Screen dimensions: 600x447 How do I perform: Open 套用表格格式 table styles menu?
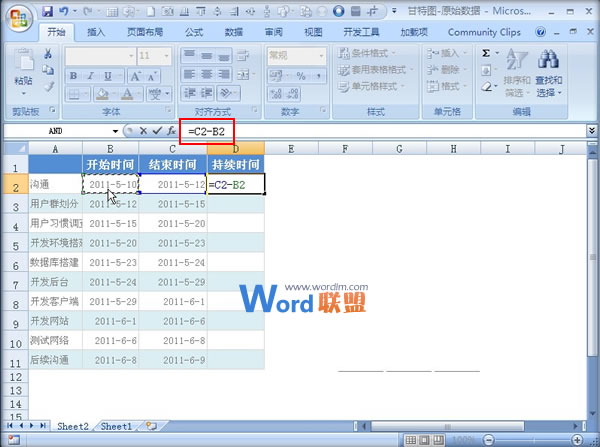click(376, 70)
